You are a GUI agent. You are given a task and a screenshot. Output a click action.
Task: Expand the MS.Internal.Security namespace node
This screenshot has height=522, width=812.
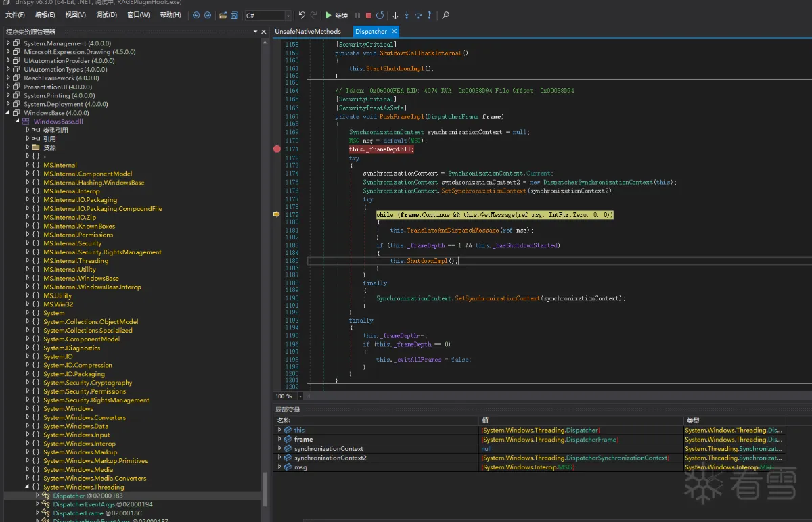pyautogui.click(x=27, y=243)
